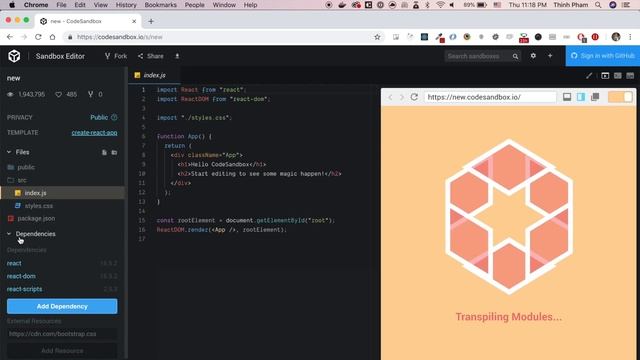The height and width of the screenshot is (360, 640).
Task: Click the Add Resource button
Action: tap(62, 351)
